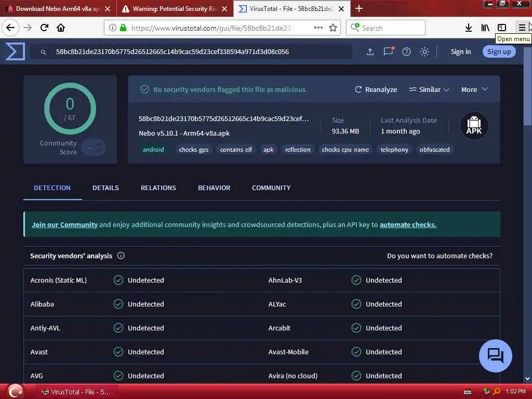Open the COMMUNITY tab

(271, 188)
